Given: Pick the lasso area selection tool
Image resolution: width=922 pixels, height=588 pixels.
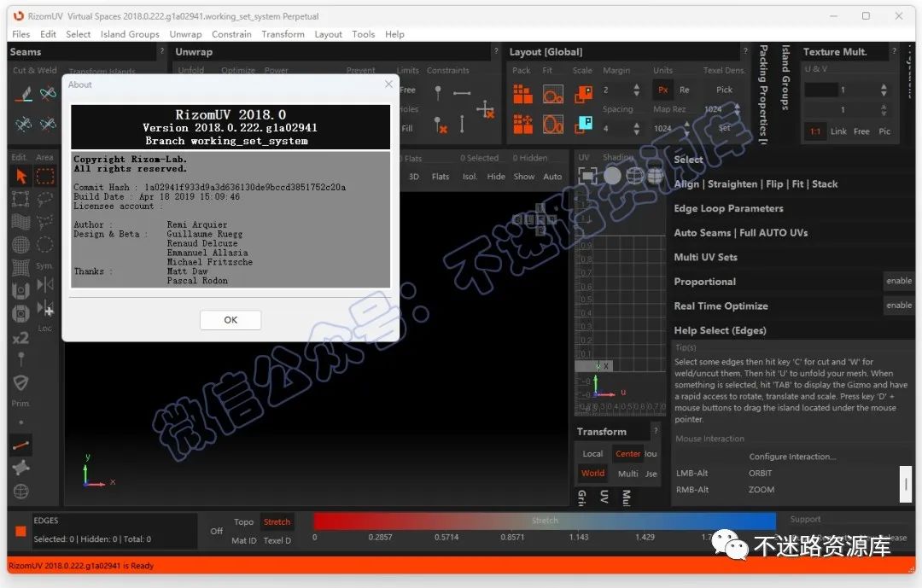Looking at the screenshot, I should [x=45, y=199].
